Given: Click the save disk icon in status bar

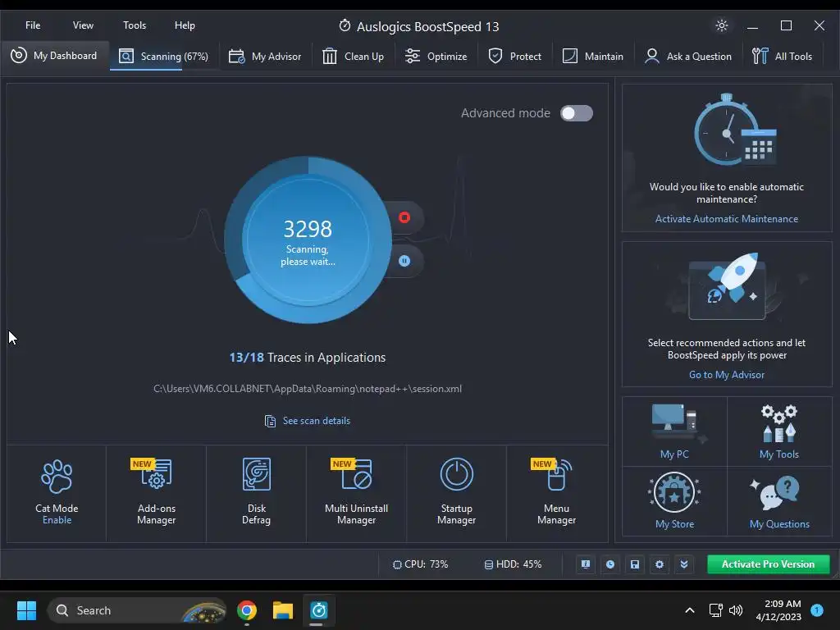Looking at the screenshot, I should (x=635, y=564).
